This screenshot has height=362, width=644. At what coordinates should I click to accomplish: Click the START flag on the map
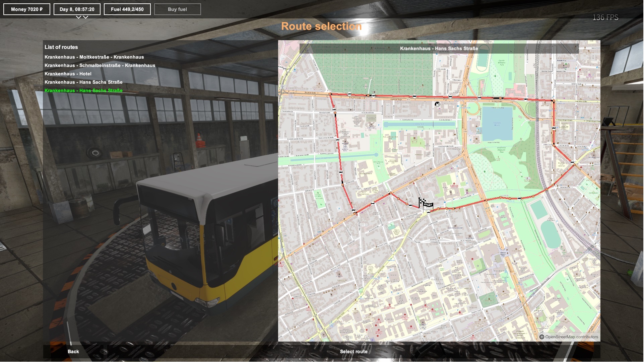pyautogui.click(x=428, y=205)
